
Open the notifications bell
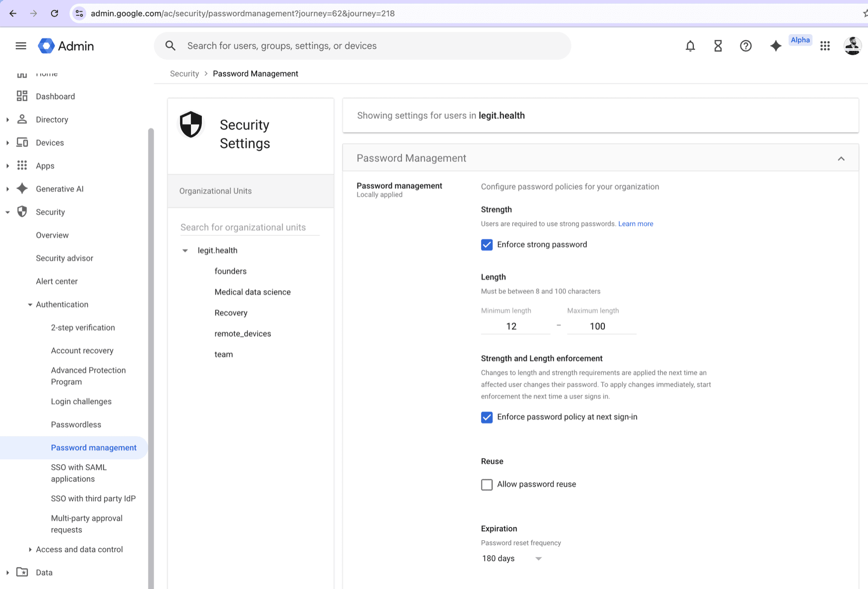point(690,46)
